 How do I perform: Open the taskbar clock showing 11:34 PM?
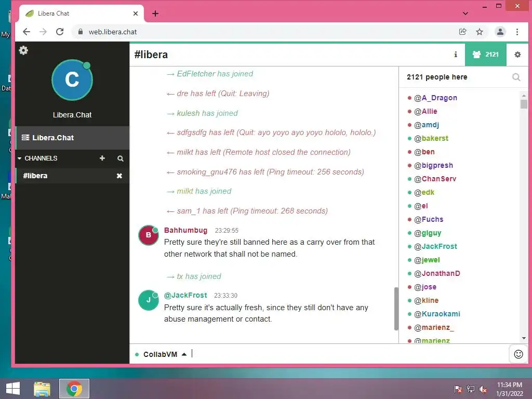[x=510, y=389]
